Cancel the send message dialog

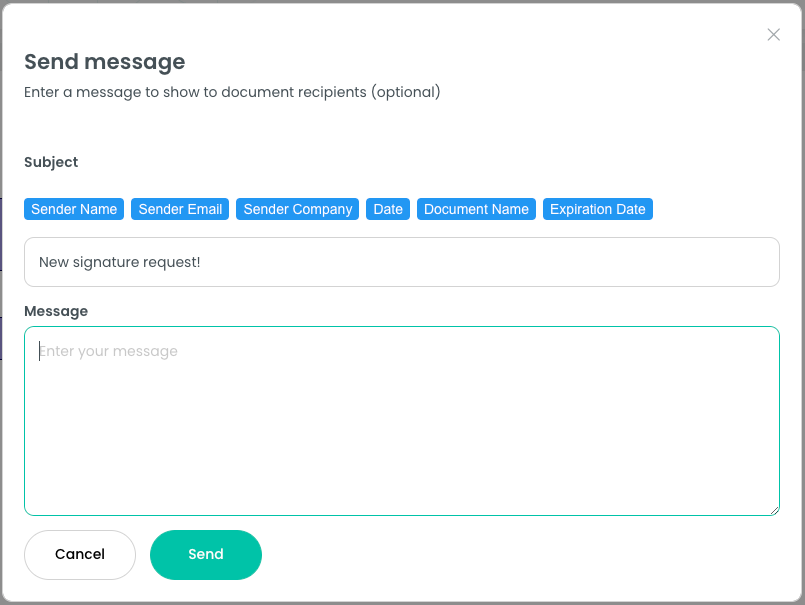(x=79, y=554)
